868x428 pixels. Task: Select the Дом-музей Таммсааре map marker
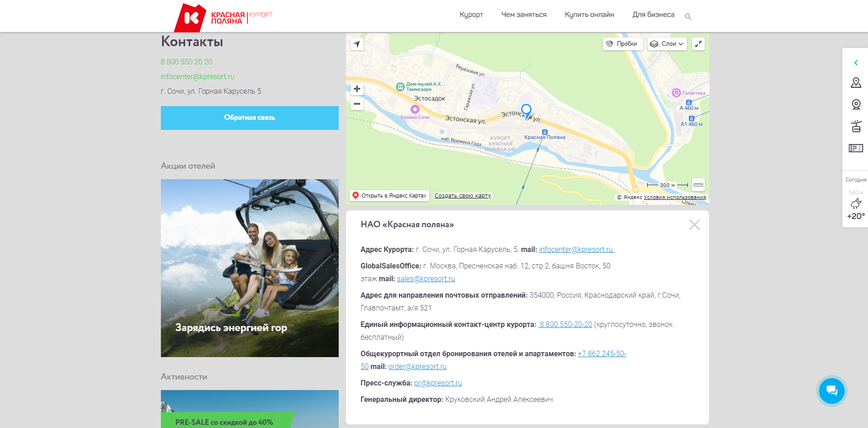pos(400,86)
